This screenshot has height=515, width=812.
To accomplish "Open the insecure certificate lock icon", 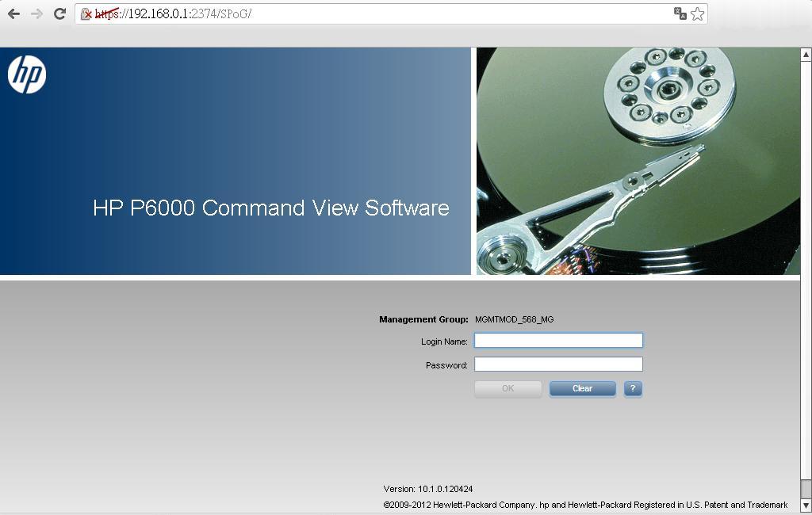I will pyautogui.click(x=86, y=14).
